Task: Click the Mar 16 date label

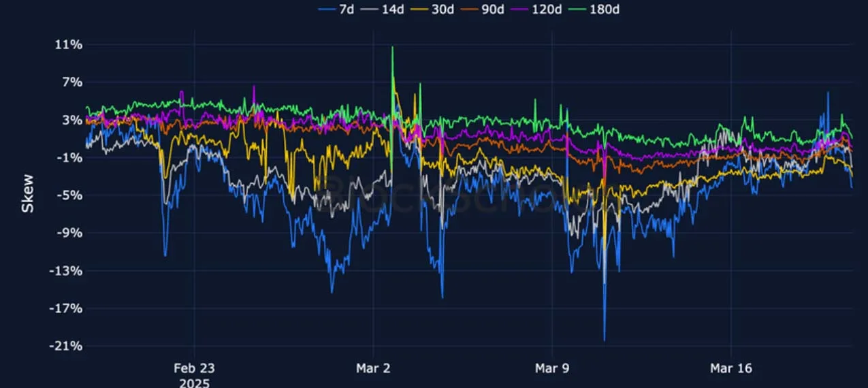Action: pyautogui.click(x=731, y=369)
